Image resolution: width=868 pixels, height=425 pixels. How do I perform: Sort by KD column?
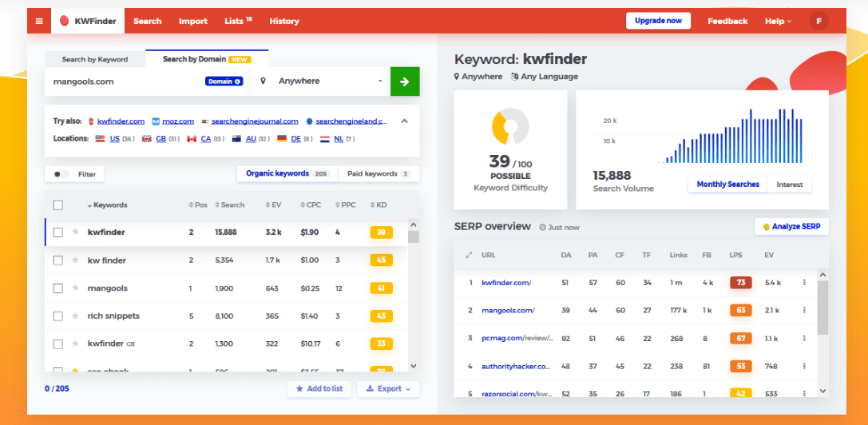pos(378,205)
